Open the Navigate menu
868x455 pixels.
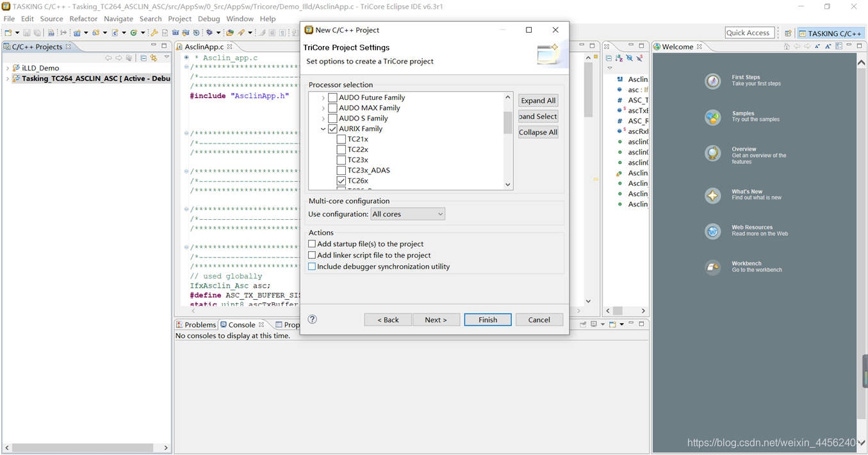click(x=119, y=19)
